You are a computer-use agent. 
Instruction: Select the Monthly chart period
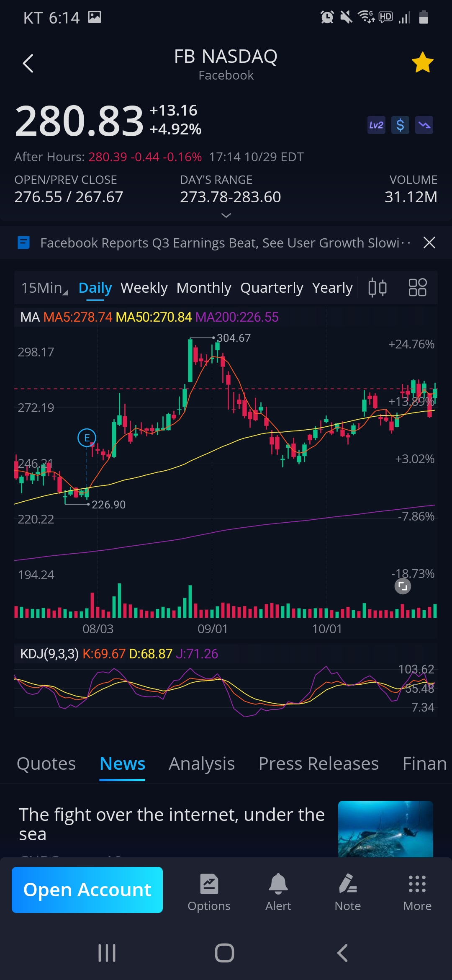click(204, 288)
